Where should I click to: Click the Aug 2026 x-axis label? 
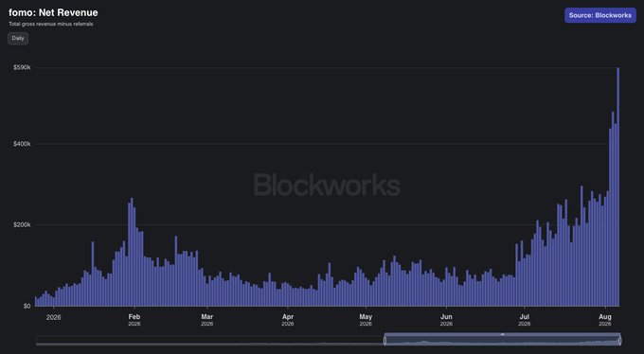(x=605, y=320)
